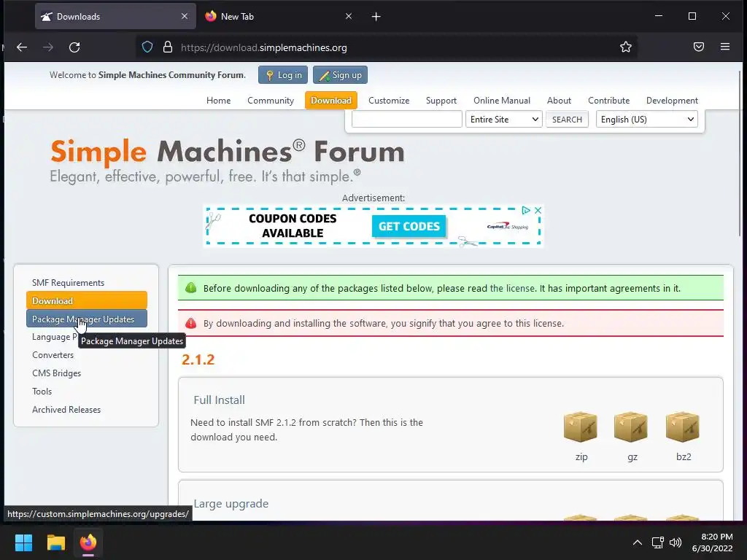Save page to Pocket
The height and width of the screenshot is (560, 747).
point(698,47)
